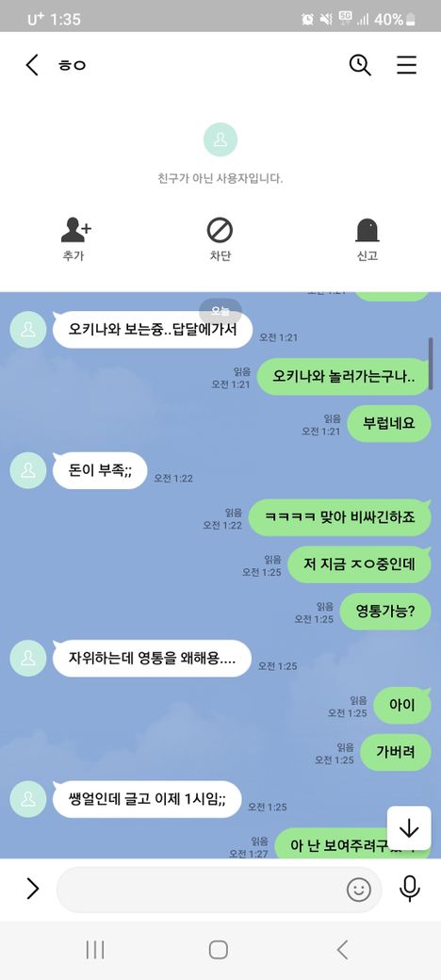Expand the attachment chevron beside message input
Viewport: 441px width, 980px height.
[x=32, y=889]
